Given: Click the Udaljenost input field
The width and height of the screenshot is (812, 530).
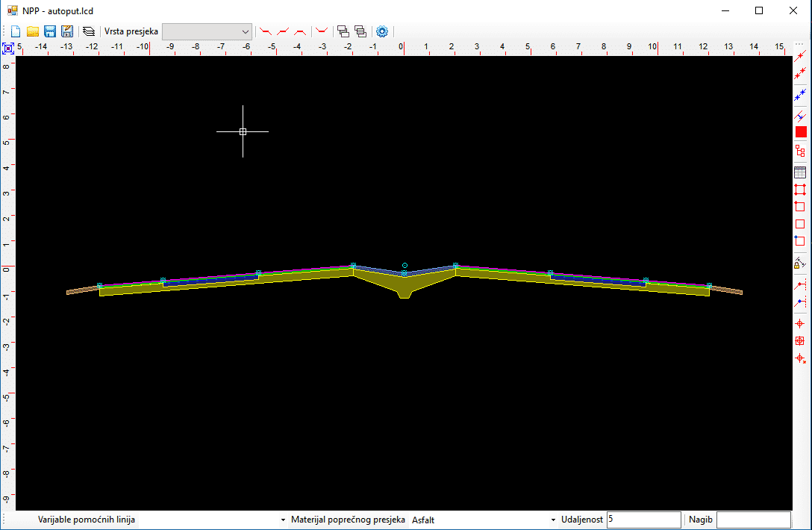Looking at the screenshot, I should pyautogui.click(x=643, y=520).
